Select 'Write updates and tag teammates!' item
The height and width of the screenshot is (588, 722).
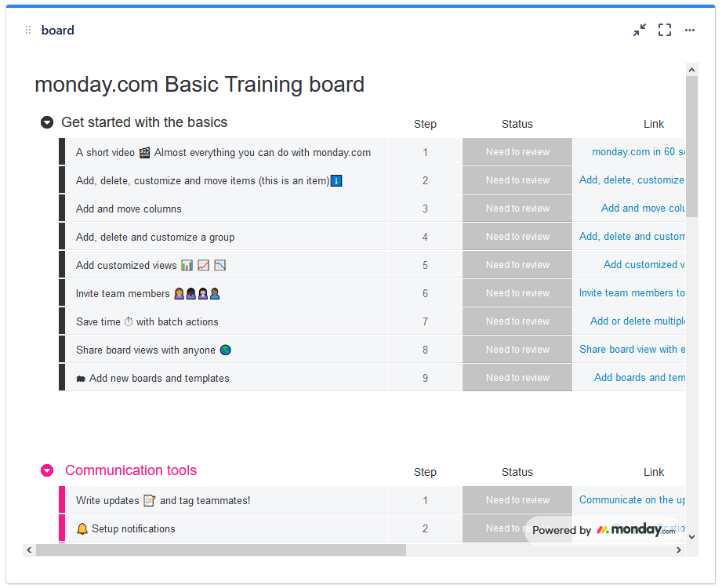(x=163, y=500)
